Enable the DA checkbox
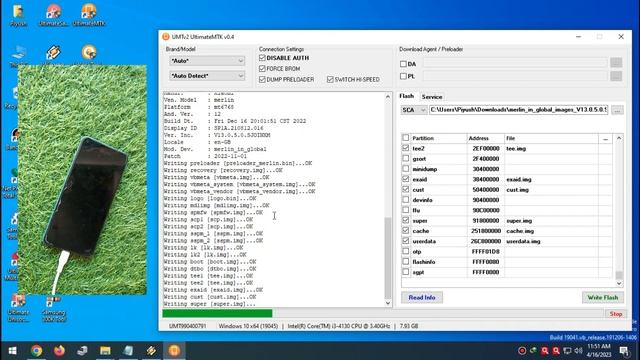 click(403, 64)
